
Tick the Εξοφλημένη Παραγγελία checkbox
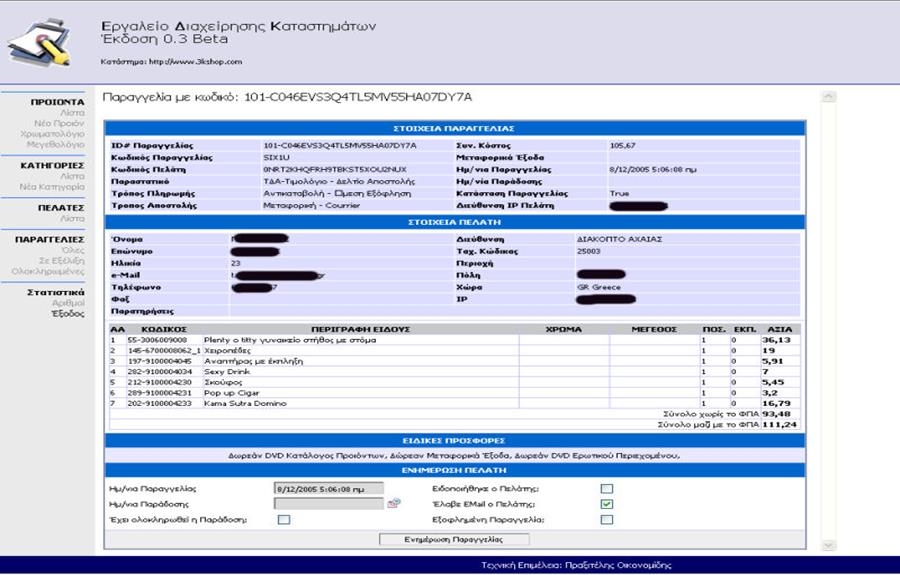607,519
